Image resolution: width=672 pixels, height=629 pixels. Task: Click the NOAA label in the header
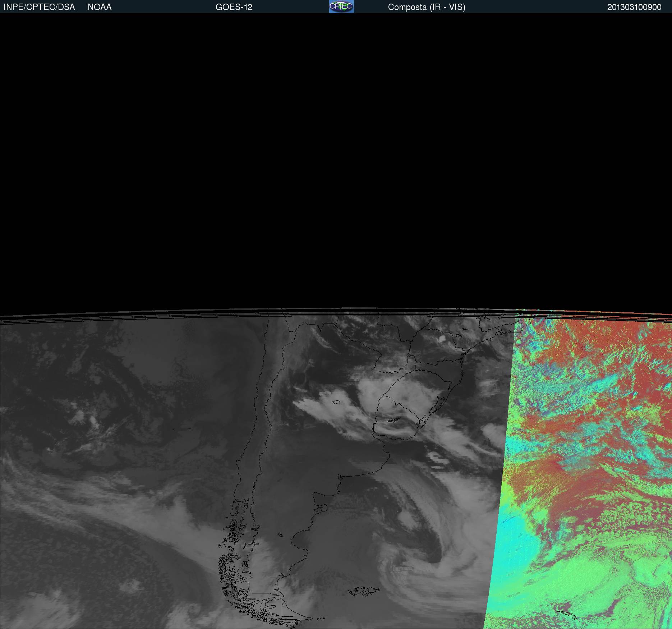[100, 7]
